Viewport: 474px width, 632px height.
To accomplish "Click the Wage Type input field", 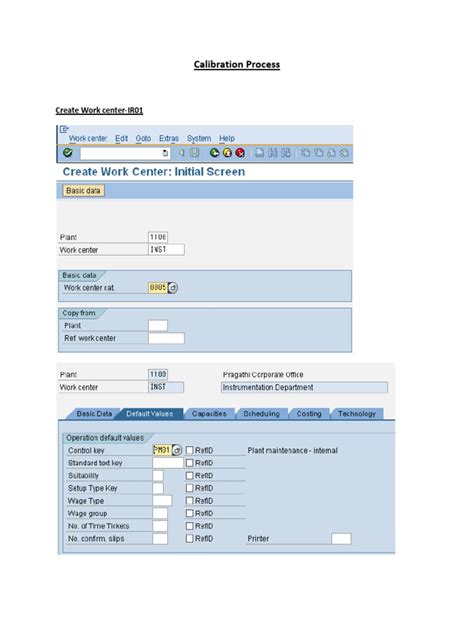I will (x=162, y=501).
